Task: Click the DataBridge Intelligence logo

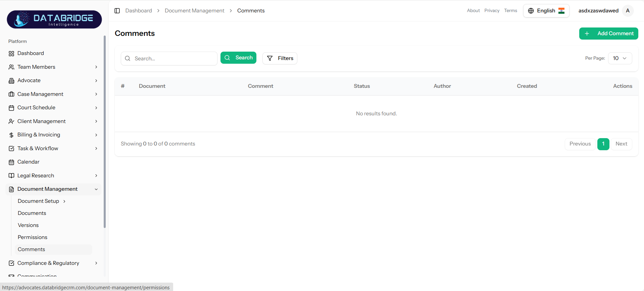Action: [54, 19]
